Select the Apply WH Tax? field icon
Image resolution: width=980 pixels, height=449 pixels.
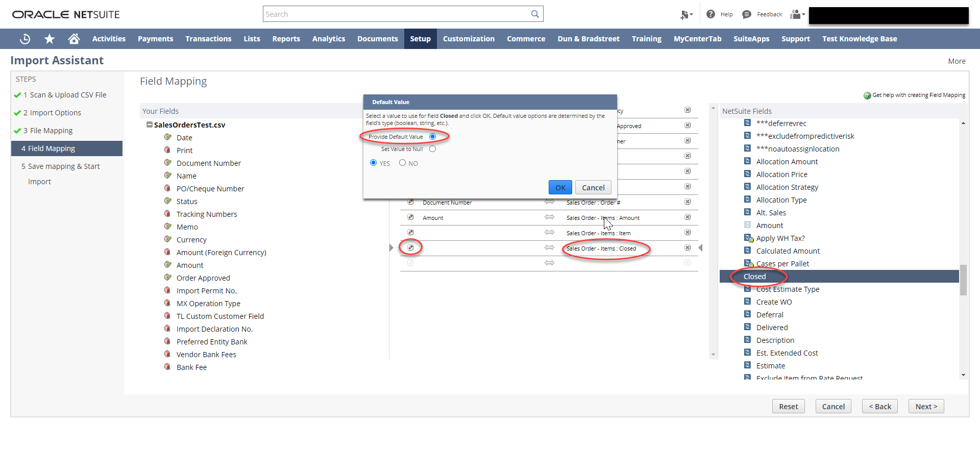[x=748, y=238]
